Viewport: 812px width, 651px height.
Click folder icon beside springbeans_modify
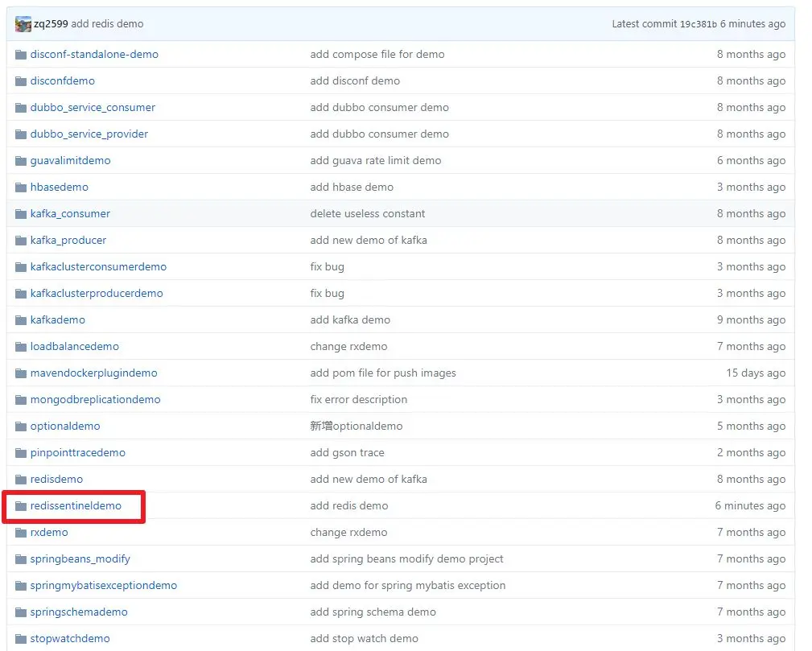coord(21,558)
